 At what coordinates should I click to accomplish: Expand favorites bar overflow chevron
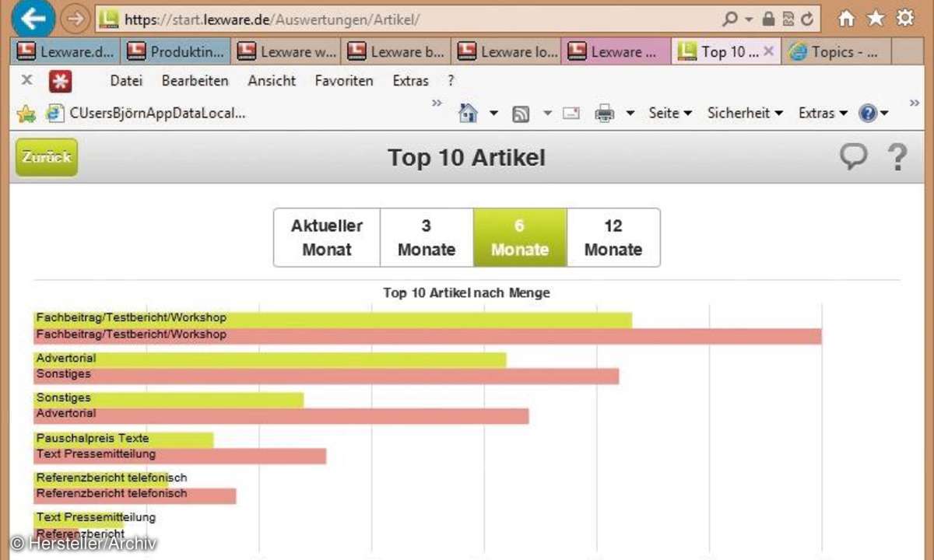pos(437,103)
